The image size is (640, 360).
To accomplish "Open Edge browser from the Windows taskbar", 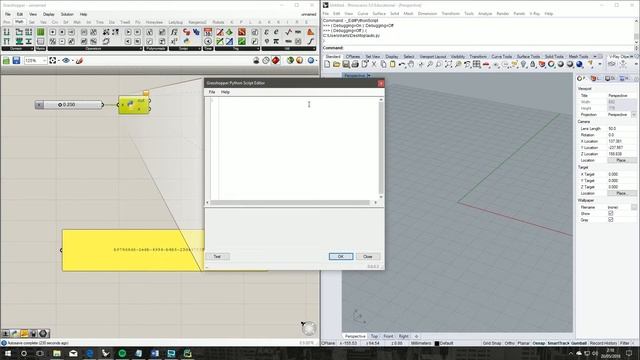I will (x=89, y=353).
